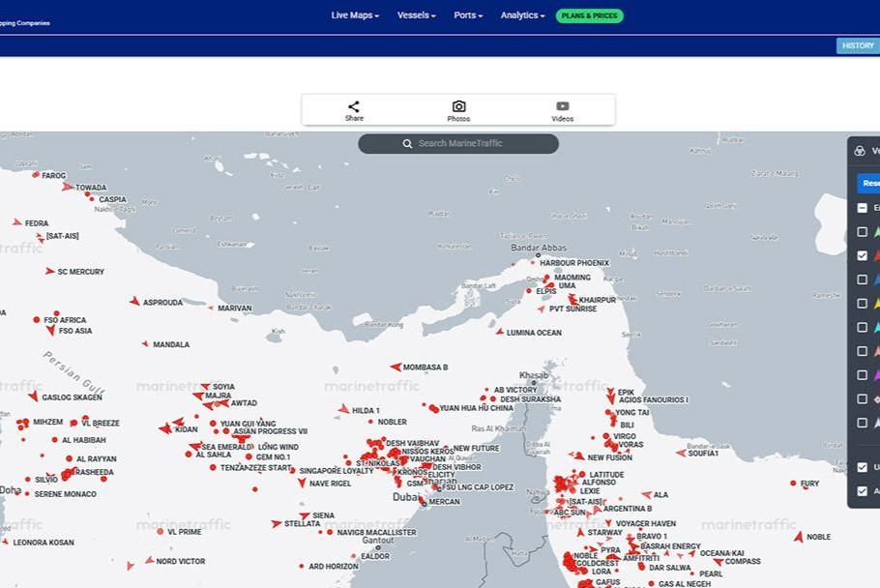This screenshot has width=880, height=588.
Task: Click the Ras Al Khaimah map label
Action: (x=498, y=428)
